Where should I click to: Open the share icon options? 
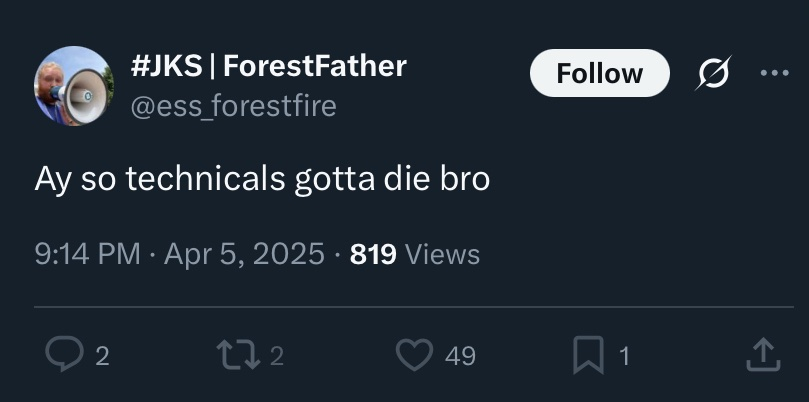click(x=762, y=354)
